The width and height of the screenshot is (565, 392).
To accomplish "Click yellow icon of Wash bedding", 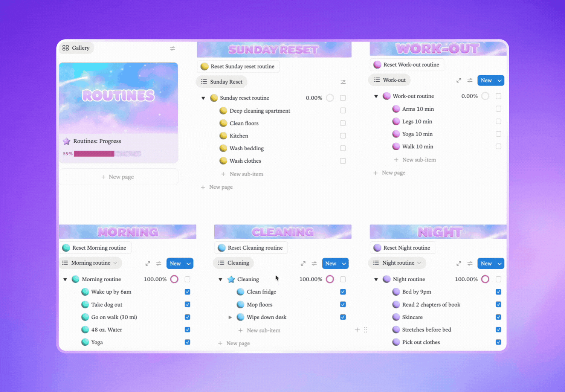I will 223,148.
